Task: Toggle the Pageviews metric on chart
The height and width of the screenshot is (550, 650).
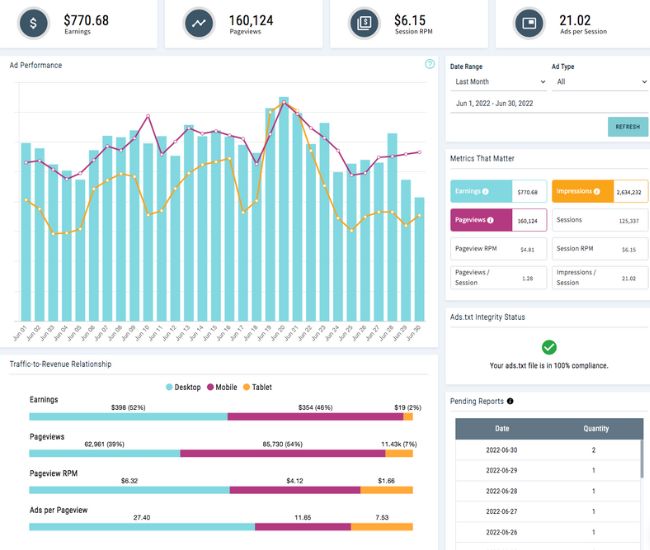Action: [x=498, y=220]
